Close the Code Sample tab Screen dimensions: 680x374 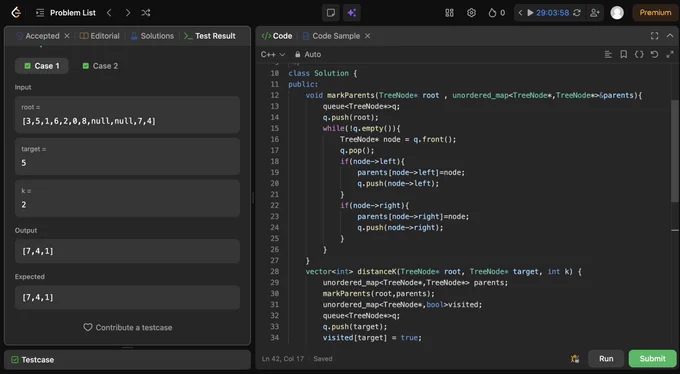pyautogui.click(x=367, y=36)
